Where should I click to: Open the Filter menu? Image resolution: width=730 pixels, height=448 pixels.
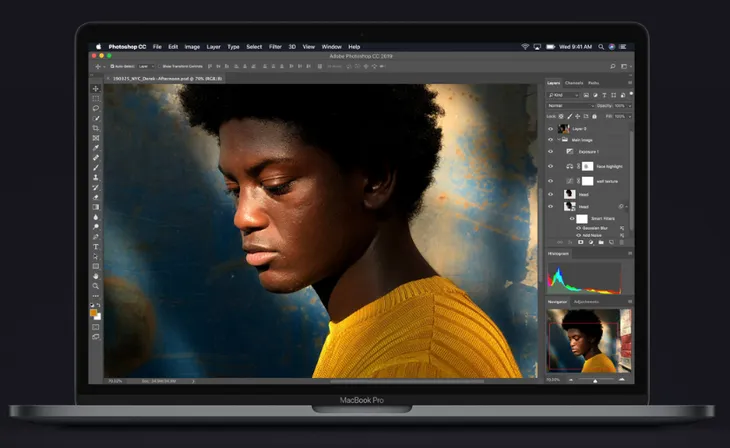coord(275,47)
